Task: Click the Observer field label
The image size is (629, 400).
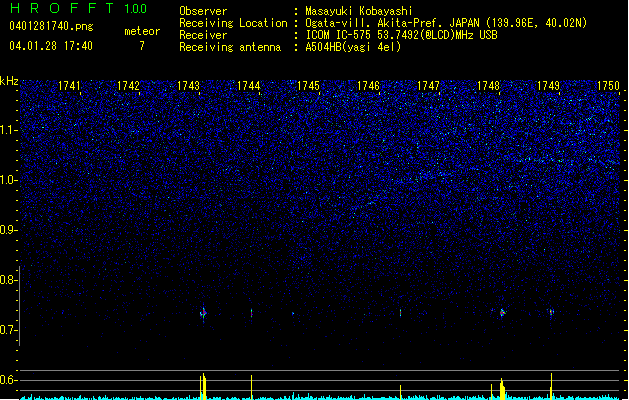Action: pyautogui.click(x=203, y=11)
